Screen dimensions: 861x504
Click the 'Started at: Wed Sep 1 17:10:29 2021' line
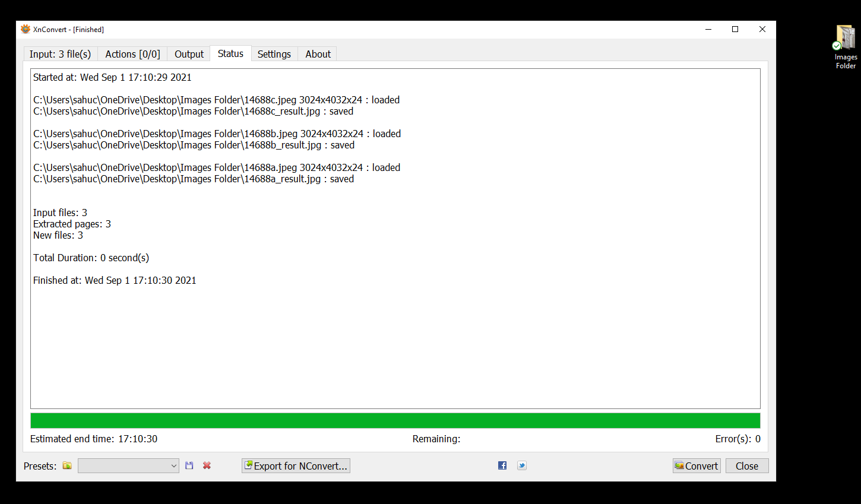click(x=112, y=77)
